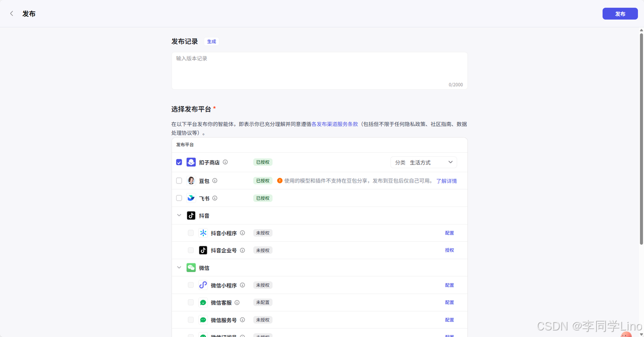
Task: Click the 抖音企业号 icon
Action: [x=203, y=250]
